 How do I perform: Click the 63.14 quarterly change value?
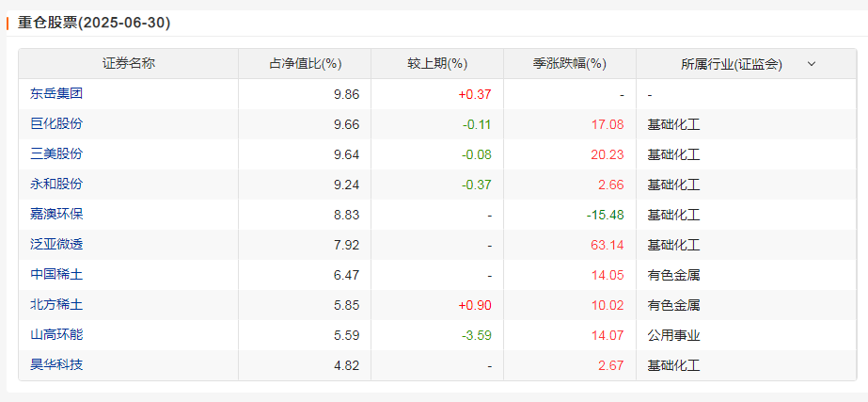click(x=608, y=245)
